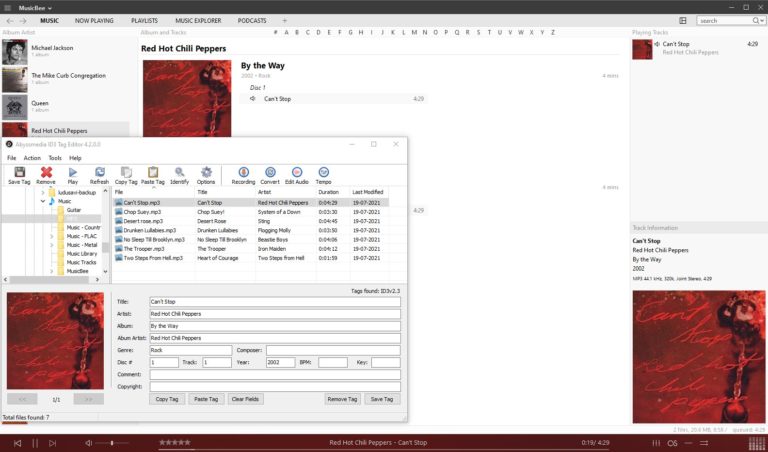Image resolution: width=768 pixels, height=452 pixels.
Task: Click the Remove Tag button
Action: pyautogui.click(x=342, y=399)
